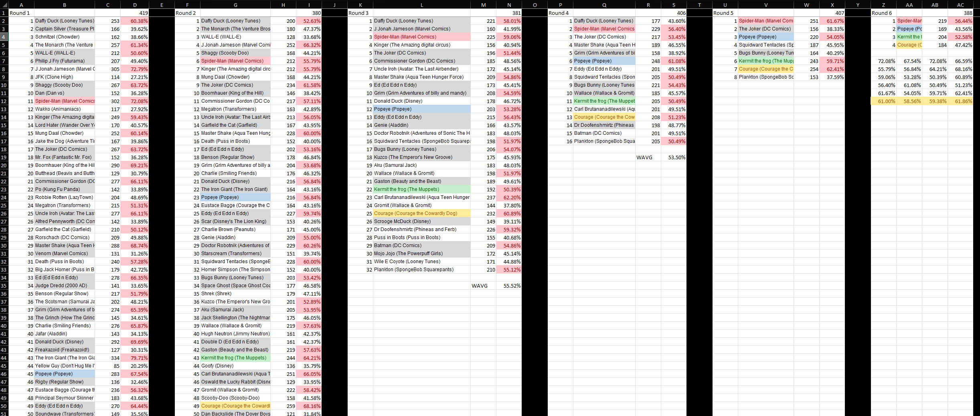Click column header A
Viewport: 980px width, 416px height.
click(x=21, y=5)
